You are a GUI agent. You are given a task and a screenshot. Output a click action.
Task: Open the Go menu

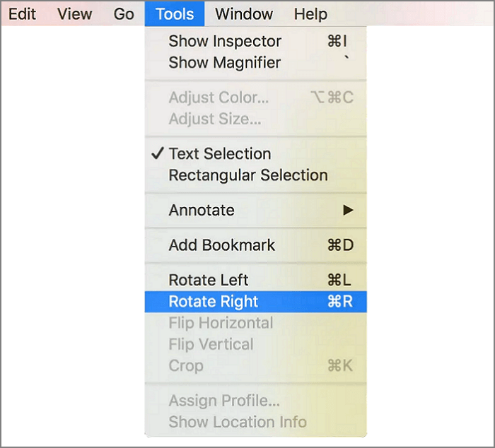[124, 13]
